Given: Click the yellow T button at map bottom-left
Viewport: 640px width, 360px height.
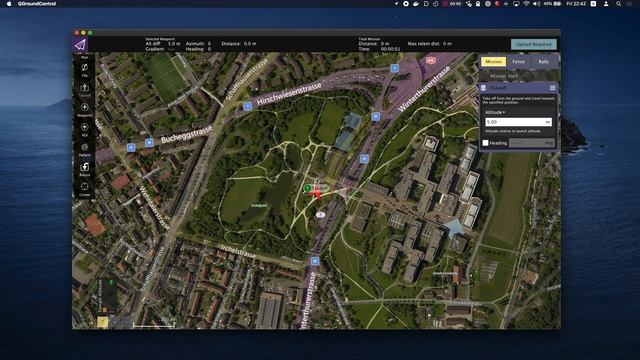Looking at the screenshot, I should coord(102,322).
